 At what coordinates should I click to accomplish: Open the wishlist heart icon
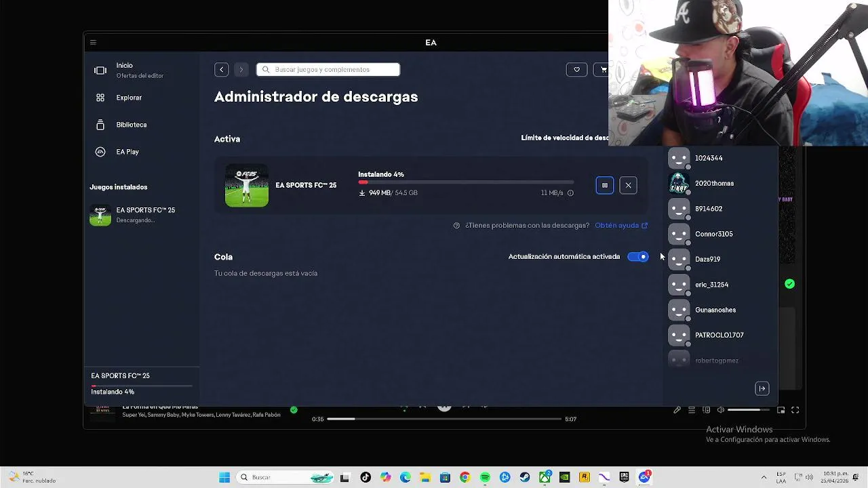[x=576, y=69]
